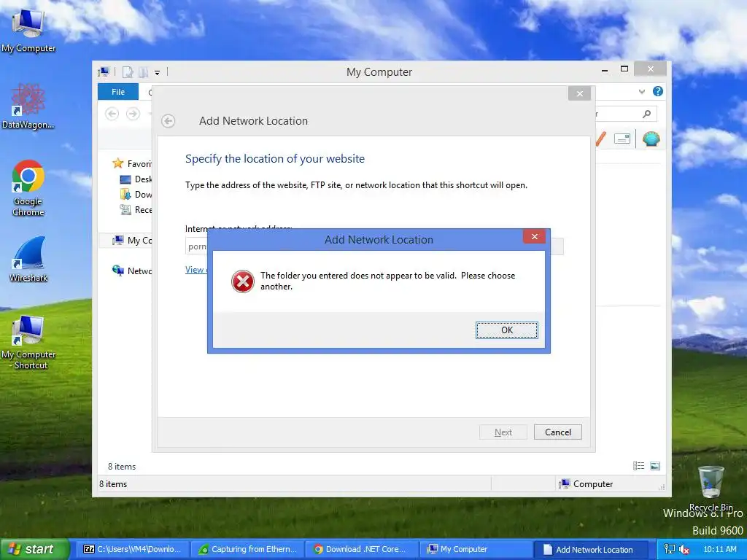This screenshot has height=560, width=747.
Task: Click Add Network Location taskbar button
Action: 591,549
